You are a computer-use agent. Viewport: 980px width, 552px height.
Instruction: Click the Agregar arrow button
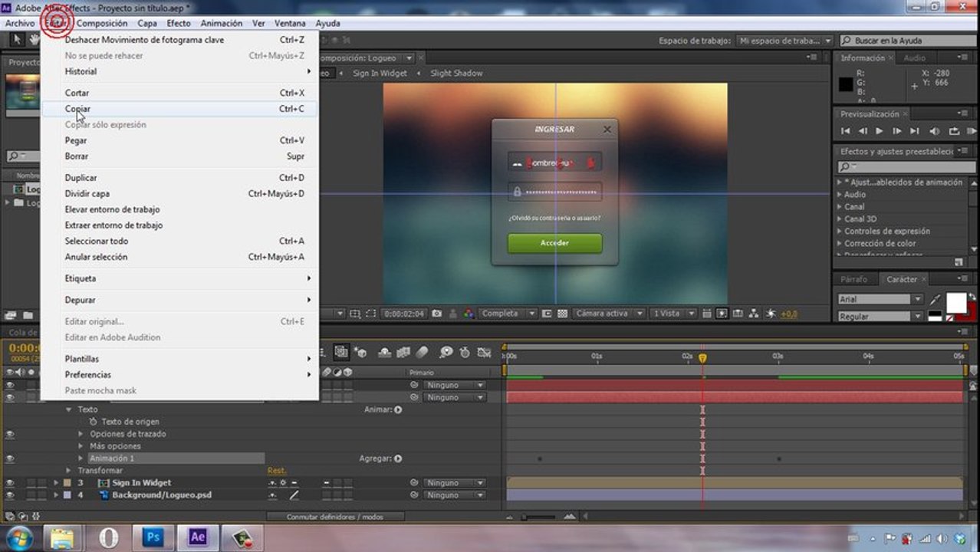click(398, 458)
